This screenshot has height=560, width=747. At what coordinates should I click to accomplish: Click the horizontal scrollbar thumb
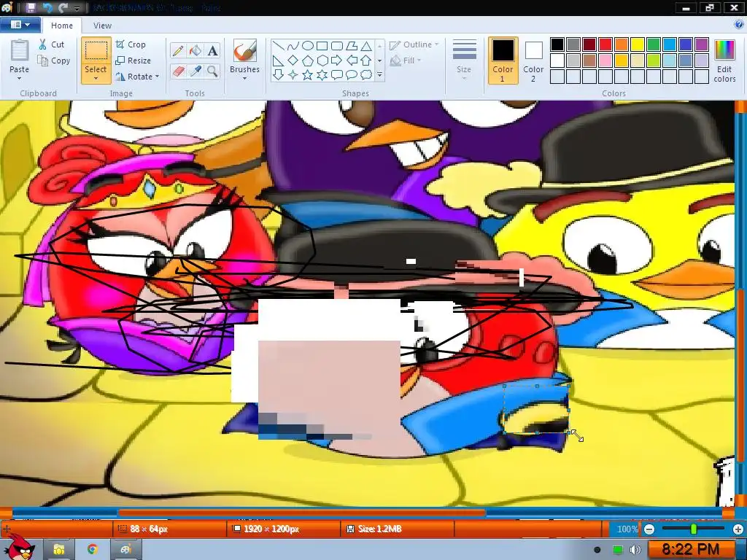pyautogui.click(x=302, y=513)
